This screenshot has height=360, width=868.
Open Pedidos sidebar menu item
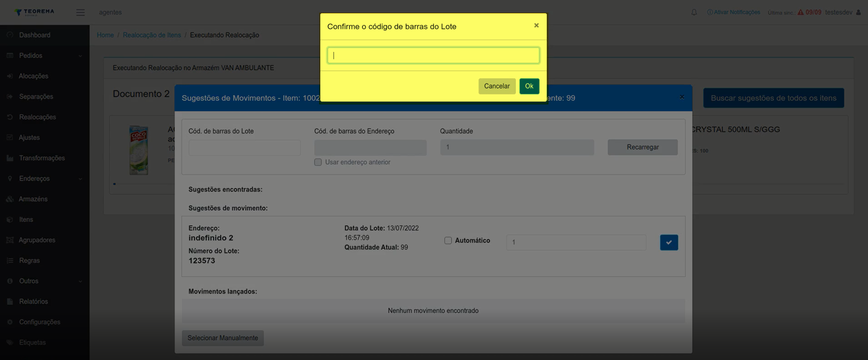tap(31, 56)
